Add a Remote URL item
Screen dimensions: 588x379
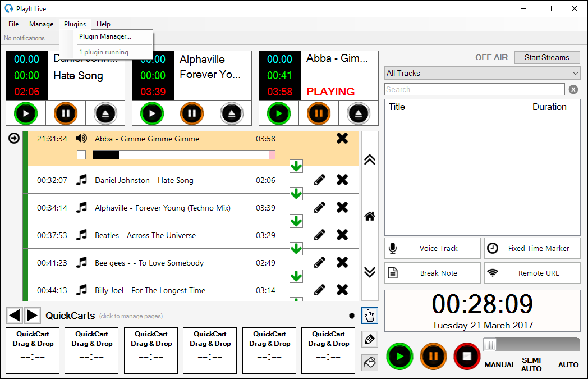[532, 273]
